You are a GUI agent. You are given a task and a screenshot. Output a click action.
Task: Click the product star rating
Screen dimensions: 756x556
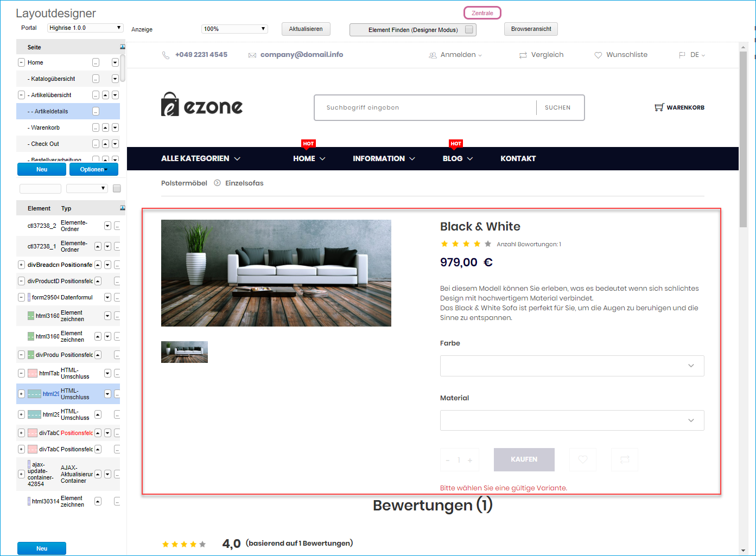466,244
